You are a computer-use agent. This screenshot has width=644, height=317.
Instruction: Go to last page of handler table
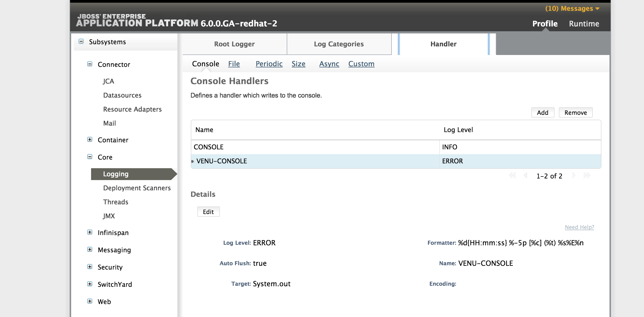587,175
